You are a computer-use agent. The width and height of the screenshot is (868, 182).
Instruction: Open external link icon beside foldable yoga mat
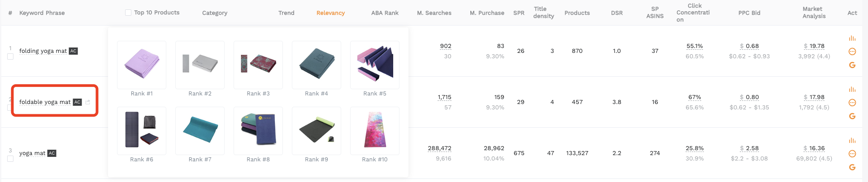tap(88, 102)
